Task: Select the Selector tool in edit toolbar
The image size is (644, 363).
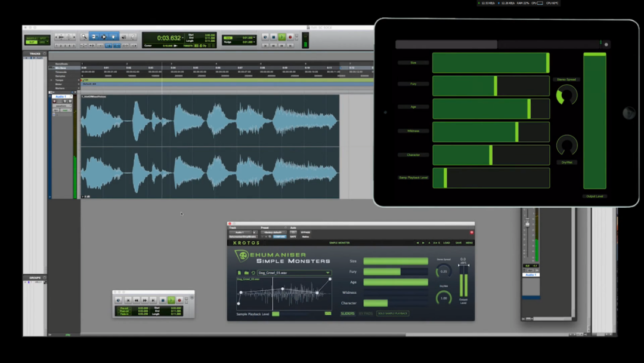Action: 104,36
